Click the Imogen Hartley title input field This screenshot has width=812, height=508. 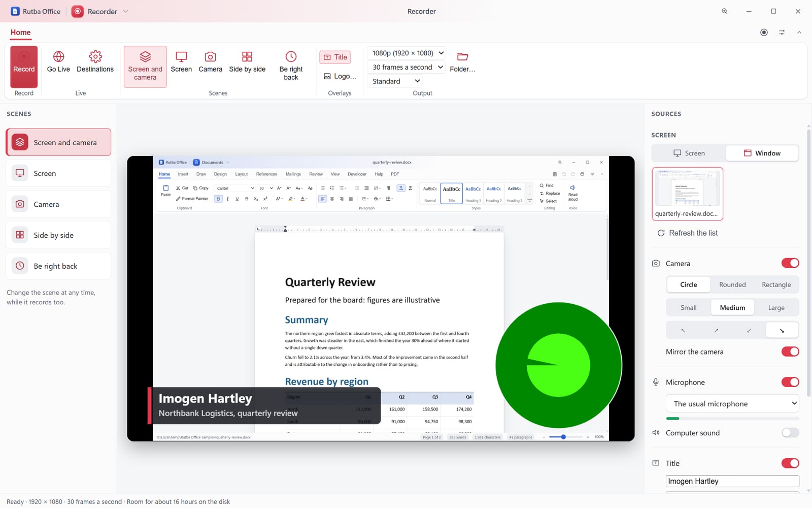pos(732,481)
